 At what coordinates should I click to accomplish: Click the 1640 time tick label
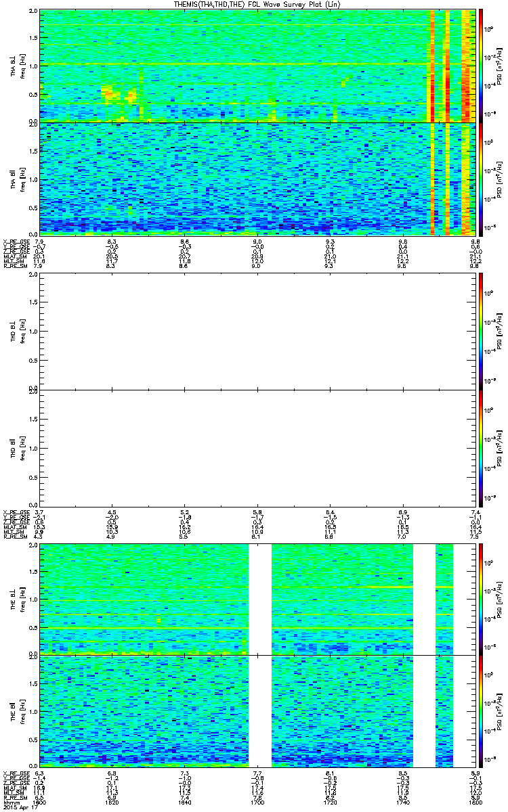[x=185, y=803]
